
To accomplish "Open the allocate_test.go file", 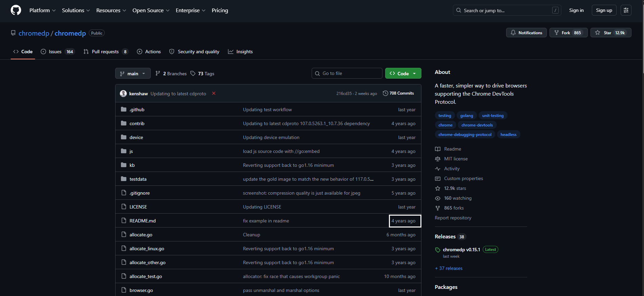I will pos(146,276).
